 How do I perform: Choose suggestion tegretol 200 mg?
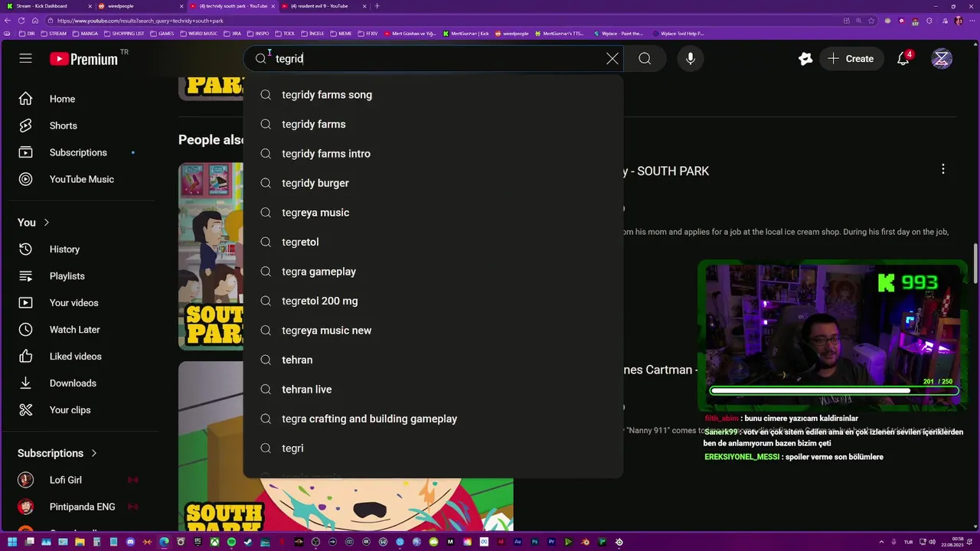pos(433,301)
